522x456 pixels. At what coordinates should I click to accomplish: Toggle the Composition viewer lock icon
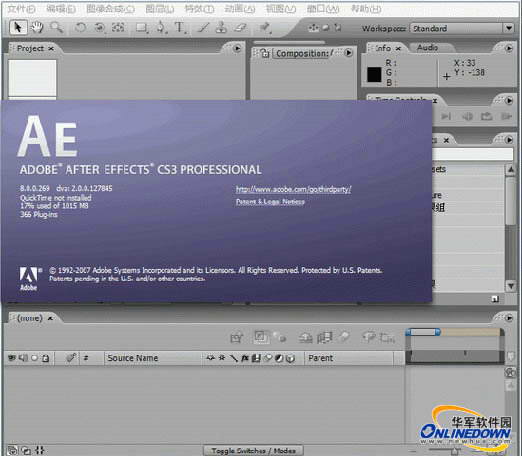coord(265,53)
